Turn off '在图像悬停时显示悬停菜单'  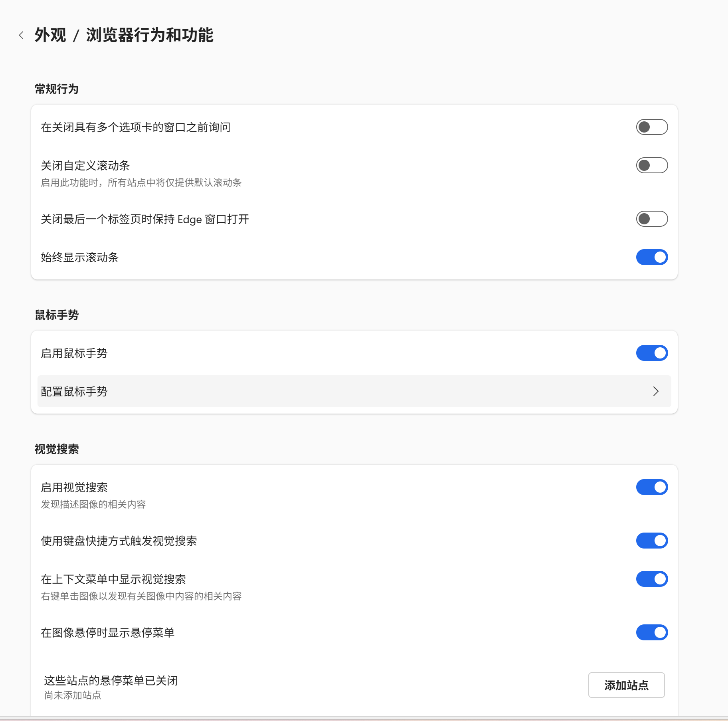tap(652, 632)
